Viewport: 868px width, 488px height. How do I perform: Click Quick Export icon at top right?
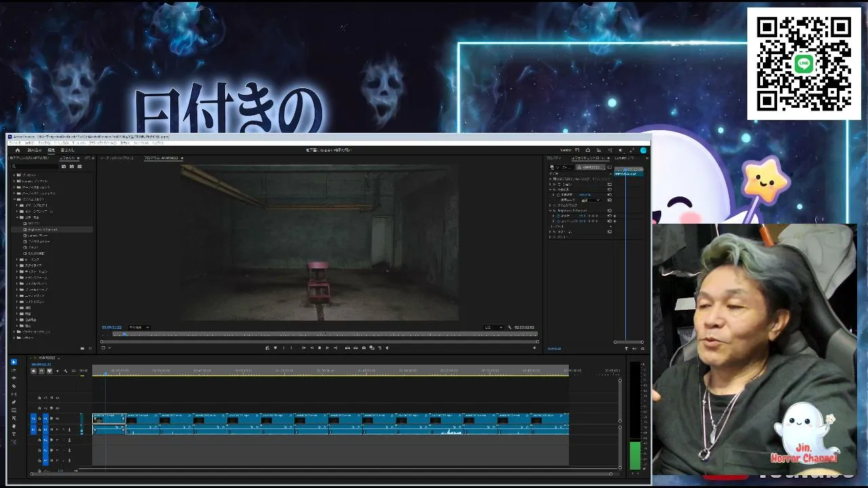point(588,150)
